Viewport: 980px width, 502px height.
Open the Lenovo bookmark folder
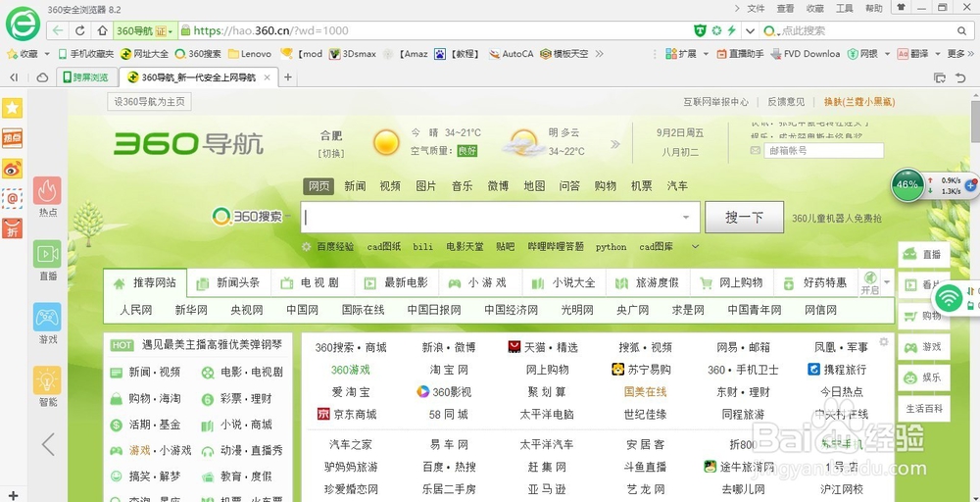tap(249, 54)
